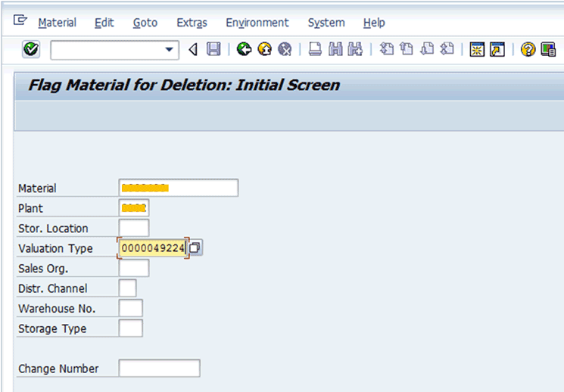Click the 'Warehouse No.' label text
The image size is (564, 392).
click(x=57, y=309)
